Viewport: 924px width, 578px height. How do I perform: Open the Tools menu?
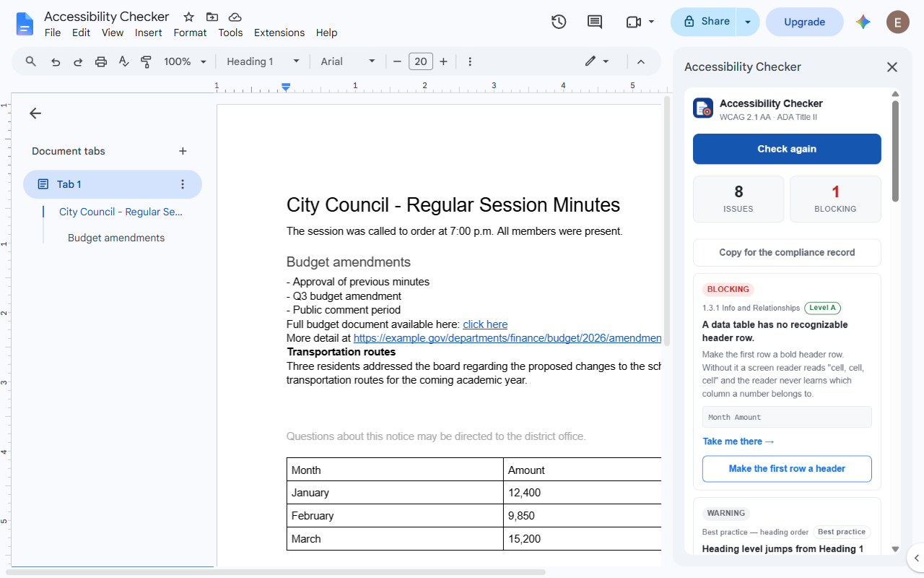pos(230,33)
